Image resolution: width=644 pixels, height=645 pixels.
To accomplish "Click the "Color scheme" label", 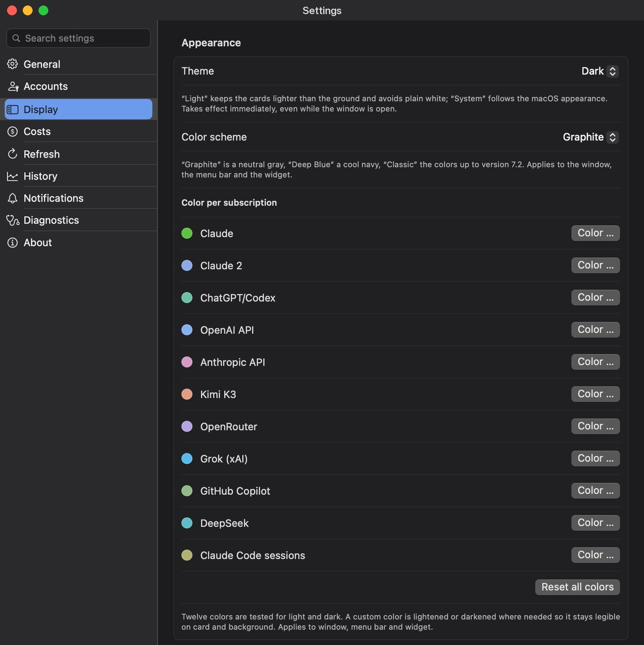I will (214, 137).
